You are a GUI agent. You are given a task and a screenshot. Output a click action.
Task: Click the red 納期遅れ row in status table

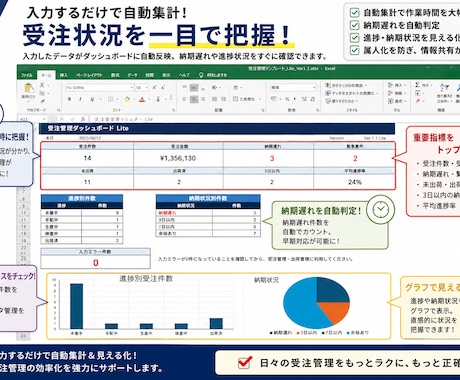208,213
